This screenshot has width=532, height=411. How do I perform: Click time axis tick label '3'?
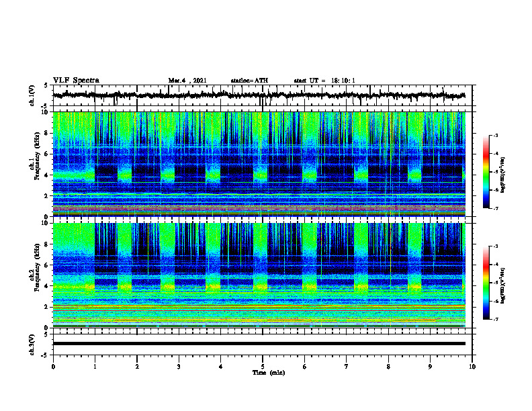pos(179,367)
